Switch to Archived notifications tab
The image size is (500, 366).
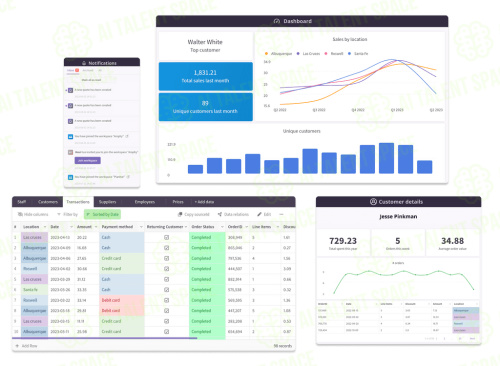tap(88, 70)
